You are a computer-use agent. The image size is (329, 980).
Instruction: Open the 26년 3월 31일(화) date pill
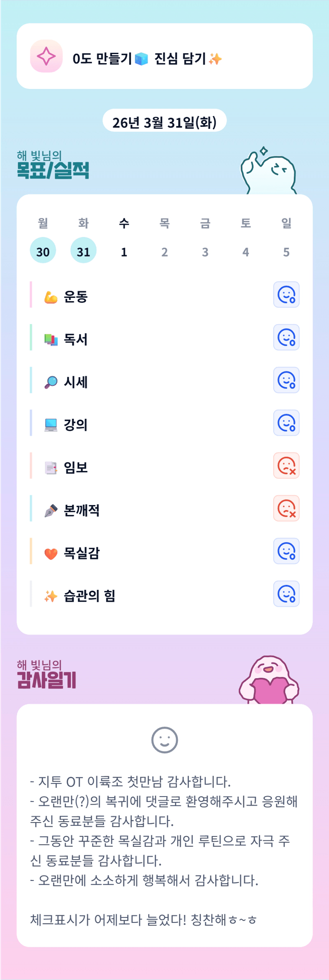tap(164, 121)
